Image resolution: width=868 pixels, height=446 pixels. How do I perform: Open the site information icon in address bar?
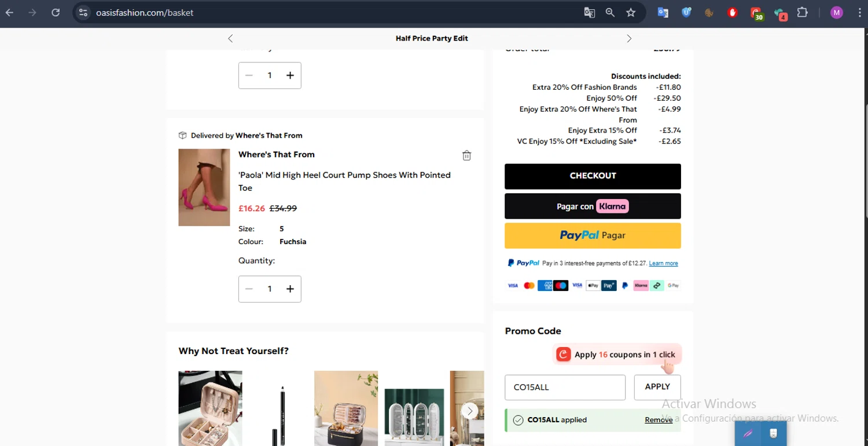tap(83, 12)
